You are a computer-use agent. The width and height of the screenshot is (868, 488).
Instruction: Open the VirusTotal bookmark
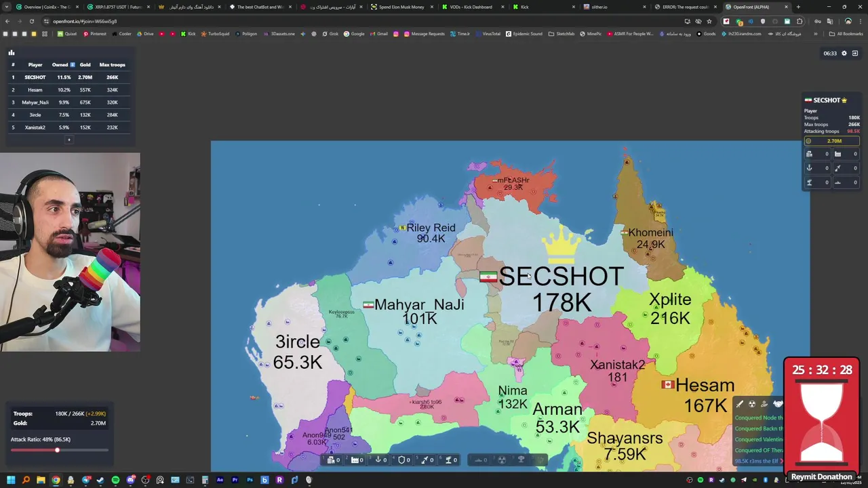pos(488,34)
